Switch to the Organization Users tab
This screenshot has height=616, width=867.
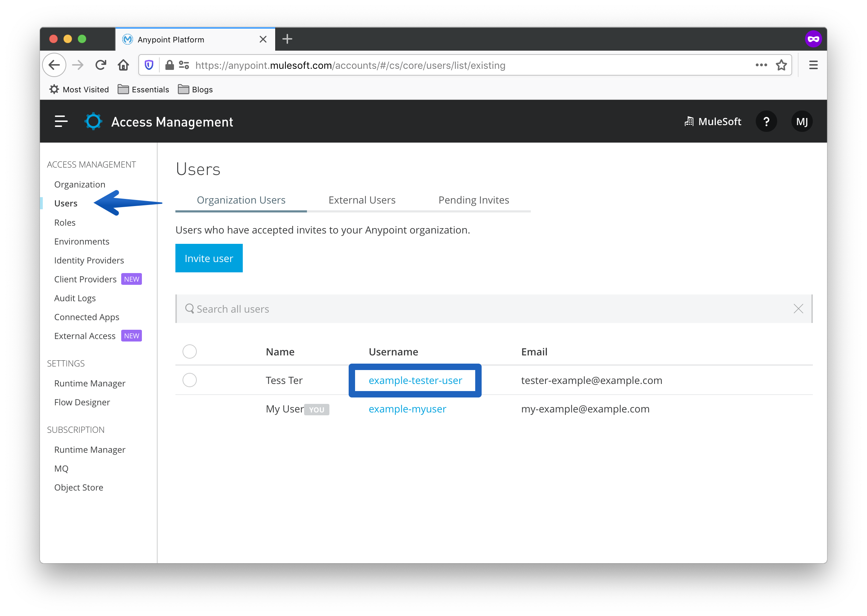241,200
